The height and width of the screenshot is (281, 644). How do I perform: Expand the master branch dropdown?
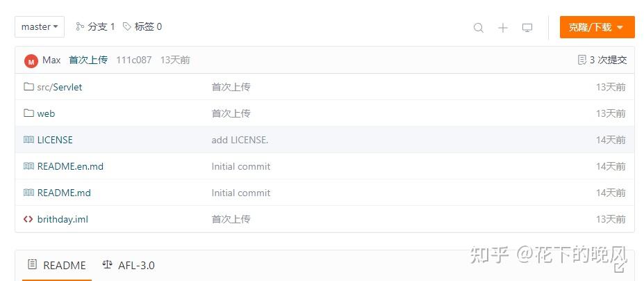(x=40, y=27)
